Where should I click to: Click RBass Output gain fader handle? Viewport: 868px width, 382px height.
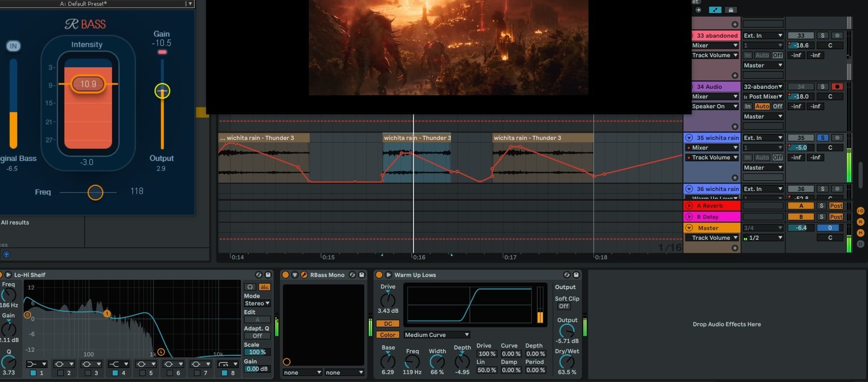click(x=162, y=91)
